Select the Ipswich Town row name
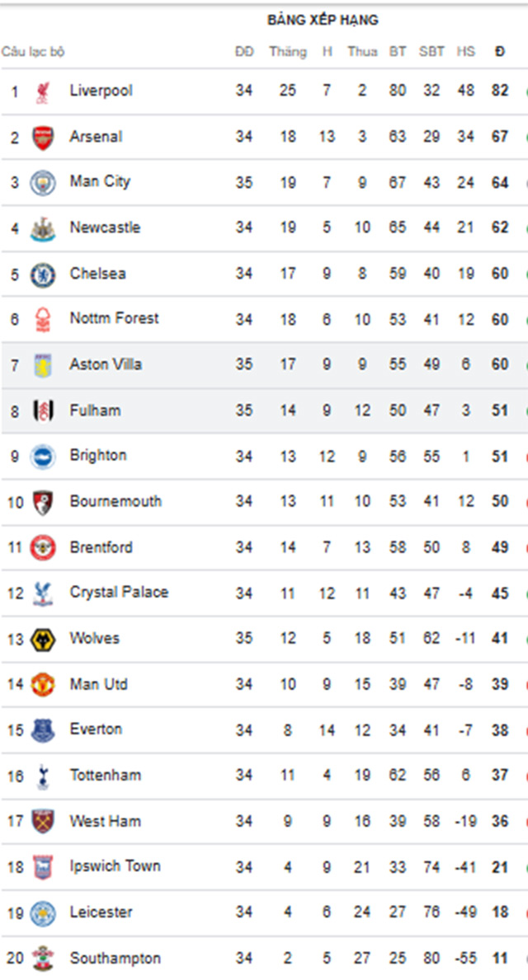Viewport: 528px width, 980px height. (x=115, y=866)
